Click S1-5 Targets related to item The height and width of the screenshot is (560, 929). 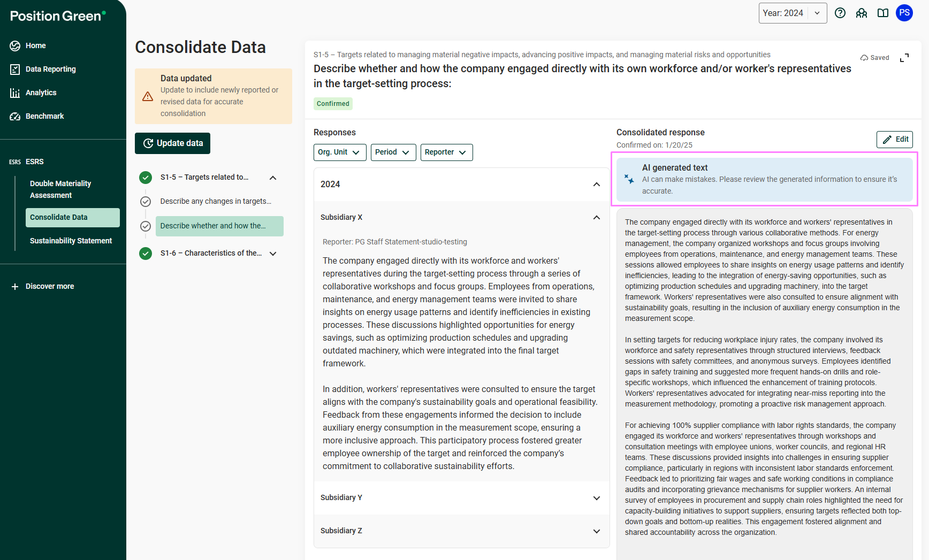pos(204,177)
